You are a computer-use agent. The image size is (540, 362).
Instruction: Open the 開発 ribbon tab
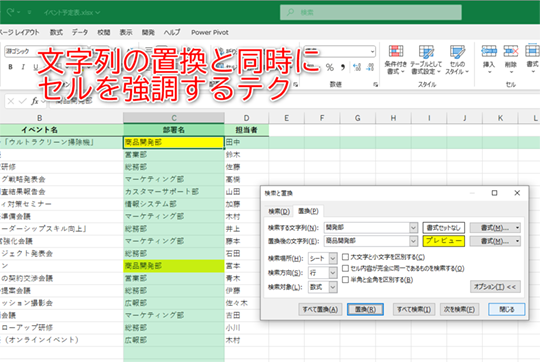(148, 32)
